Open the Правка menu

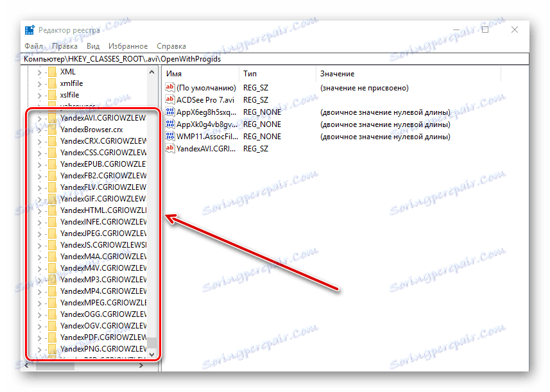[65, 46]
